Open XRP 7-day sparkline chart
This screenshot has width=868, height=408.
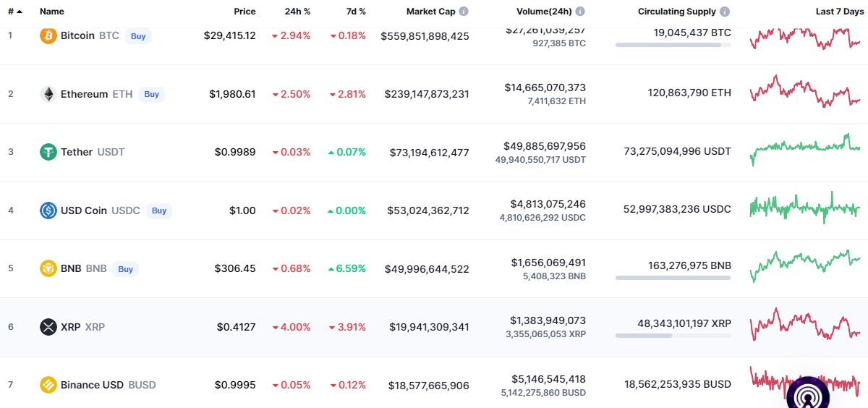(x=805, y=324)
